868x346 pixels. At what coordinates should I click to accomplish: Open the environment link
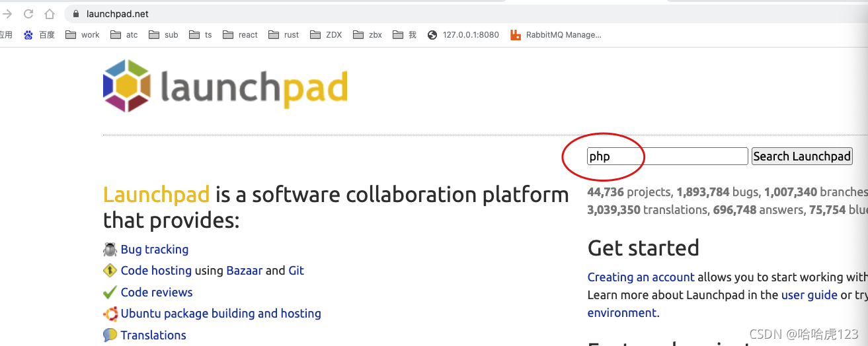pos(622,313)
